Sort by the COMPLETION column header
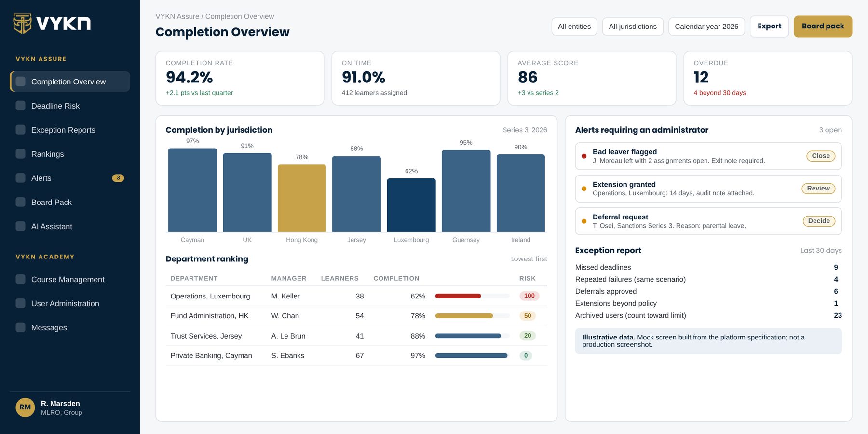The width and height of the screenshot is (868, 434). coord(396,278)
